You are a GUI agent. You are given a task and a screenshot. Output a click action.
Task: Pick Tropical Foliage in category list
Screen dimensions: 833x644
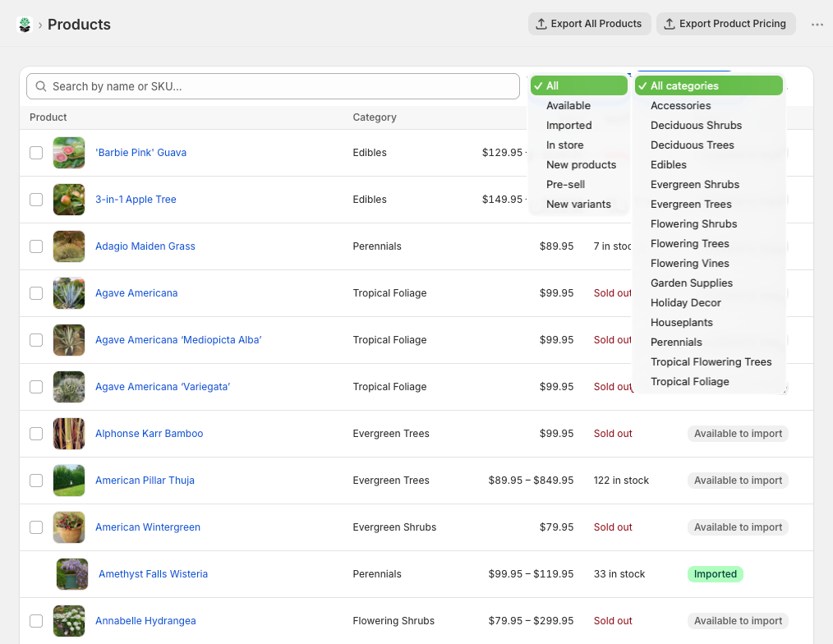(709, 380)
